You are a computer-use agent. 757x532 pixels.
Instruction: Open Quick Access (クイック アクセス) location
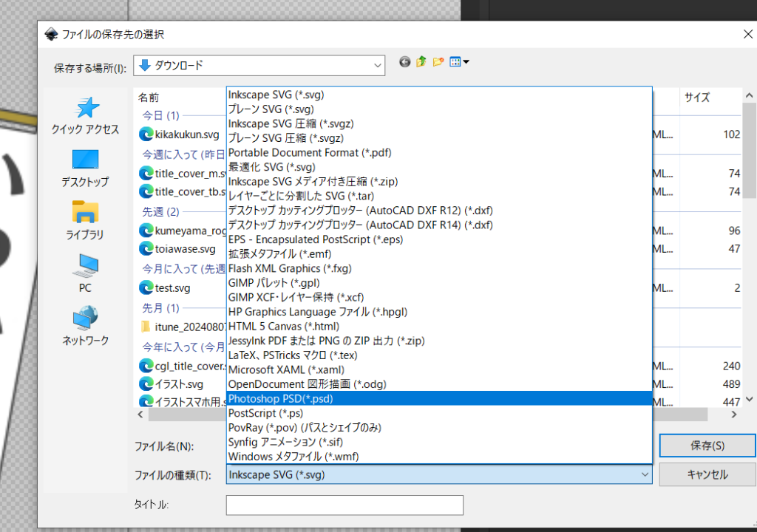(x=86, y=116)
